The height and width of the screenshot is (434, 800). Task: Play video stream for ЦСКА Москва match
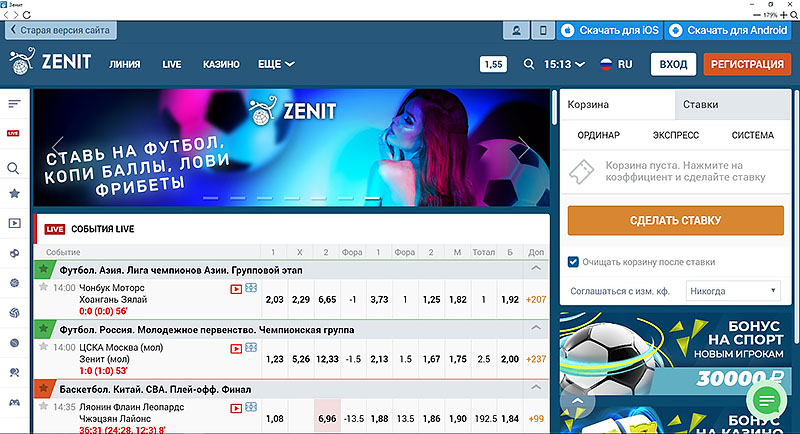point(236,349)
